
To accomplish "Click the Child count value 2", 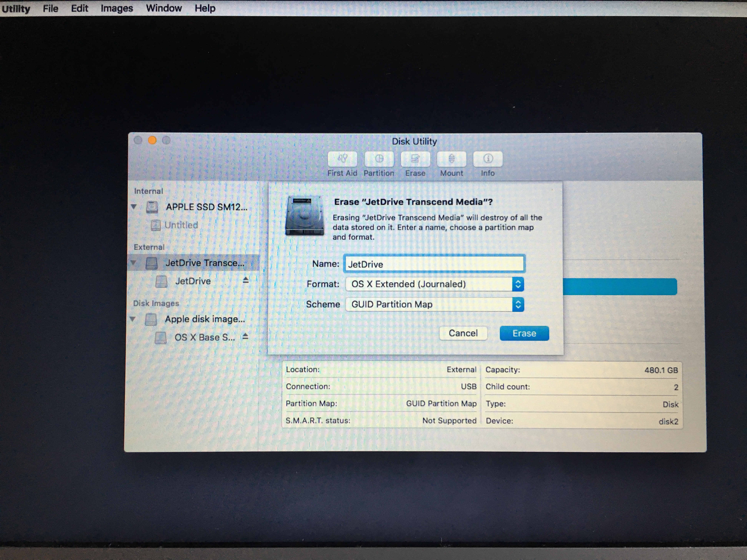I will (x=676, y=387).
